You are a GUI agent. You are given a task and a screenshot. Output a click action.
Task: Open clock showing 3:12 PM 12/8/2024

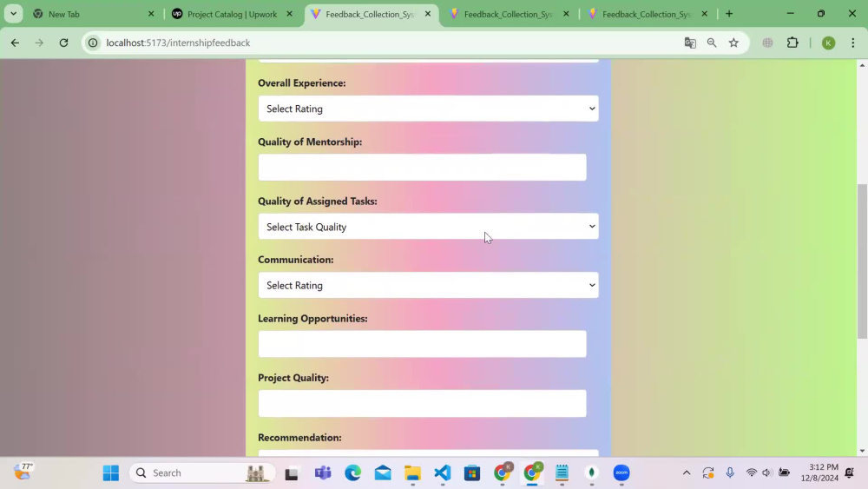tap(820, 473)
